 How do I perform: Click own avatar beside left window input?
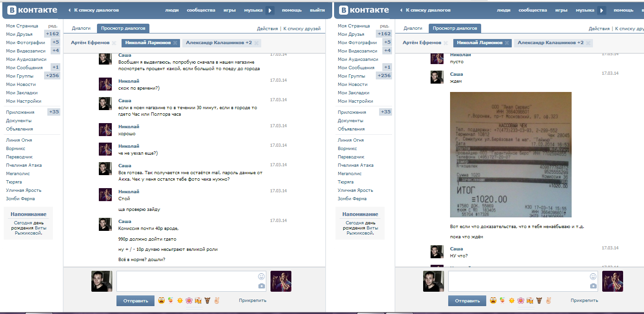tap(102, 281)
